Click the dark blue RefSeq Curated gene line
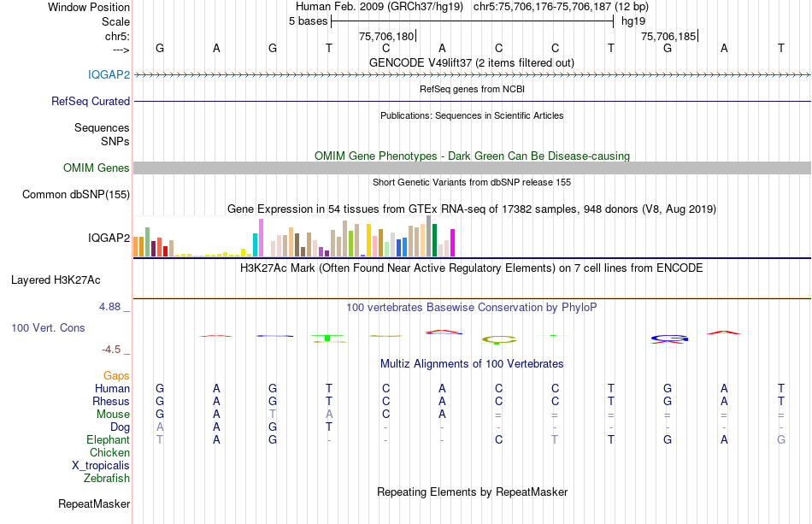This screenshot has width=812, height=524. [x=472, y=101]
